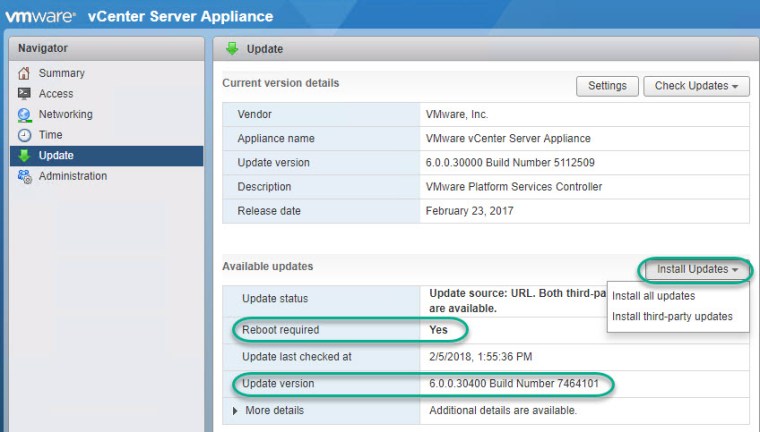This screenshot has width=760, height=432.
Task: Select the Yes reboot value
Action: pos(438,330)
